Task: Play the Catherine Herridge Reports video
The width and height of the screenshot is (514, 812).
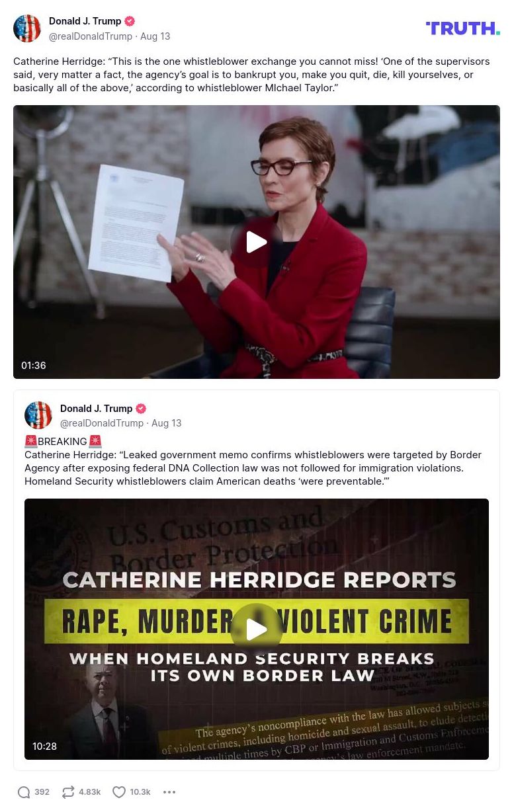Action: (x=257, y=629)
